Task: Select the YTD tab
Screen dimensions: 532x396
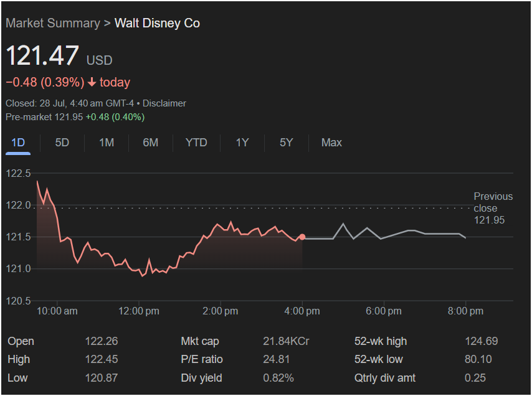Action: point(196,143)
